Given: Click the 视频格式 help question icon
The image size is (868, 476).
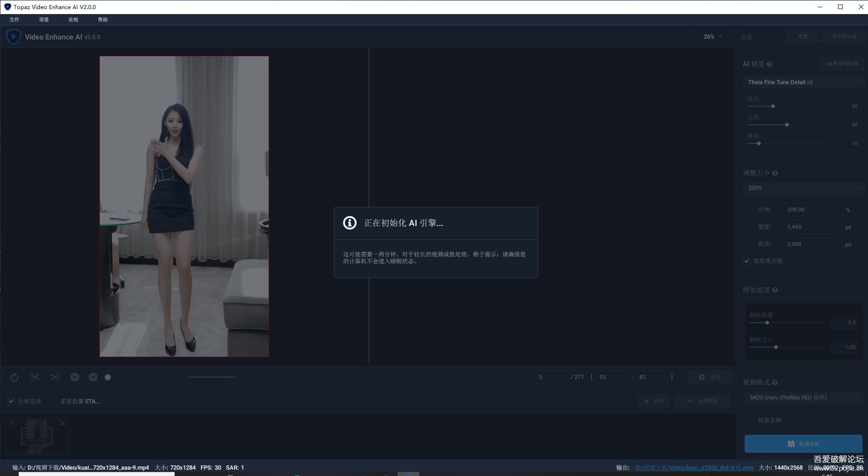Looking at the screenshot, I should pos(774,383).
